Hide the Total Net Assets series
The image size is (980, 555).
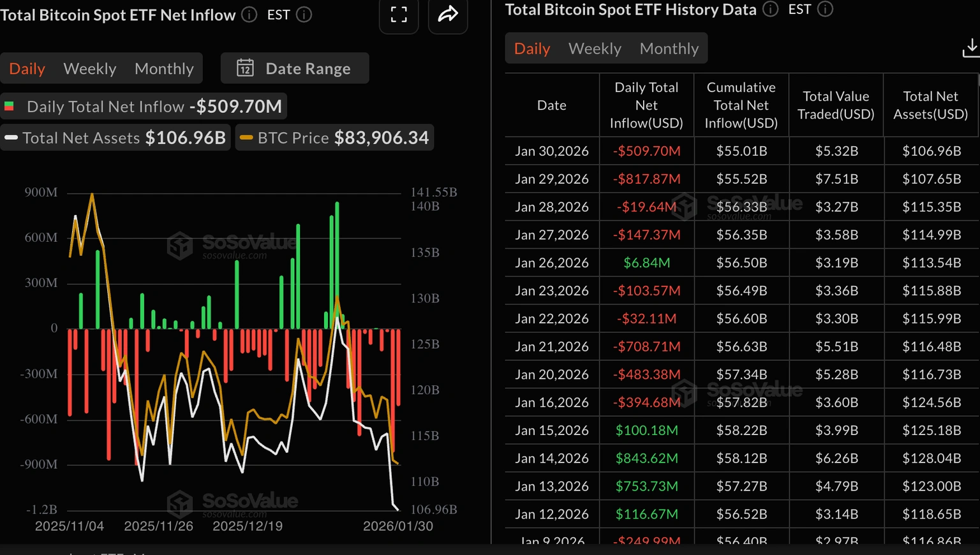pos(115,137)
